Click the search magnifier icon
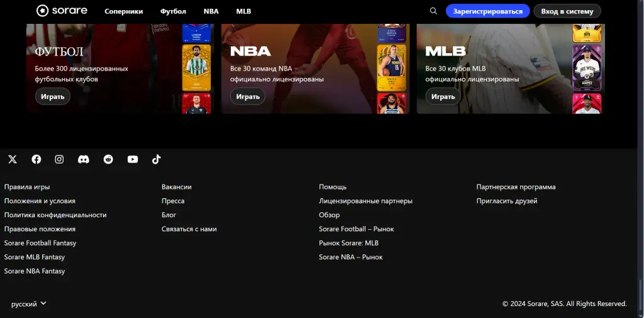Image resolution: width=644 pixels, height=318 pixels. (433, 11)
